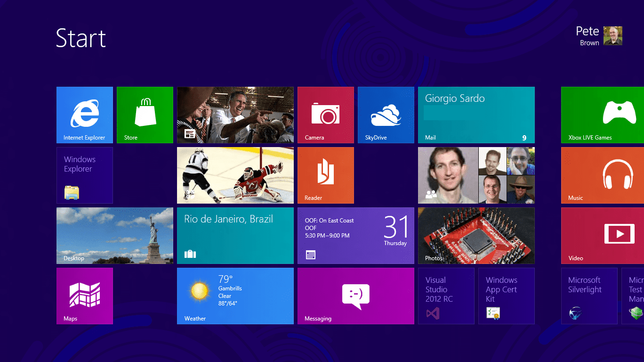
Task: Click the 'OOF: On East Coast' event text
Action: tap(329, 221)
